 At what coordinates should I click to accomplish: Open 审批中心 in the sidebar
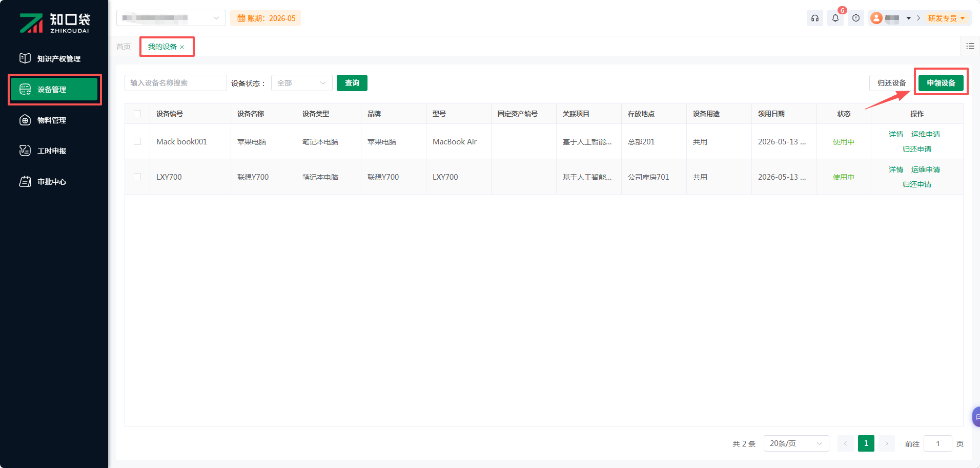click(x=54, y=182)
